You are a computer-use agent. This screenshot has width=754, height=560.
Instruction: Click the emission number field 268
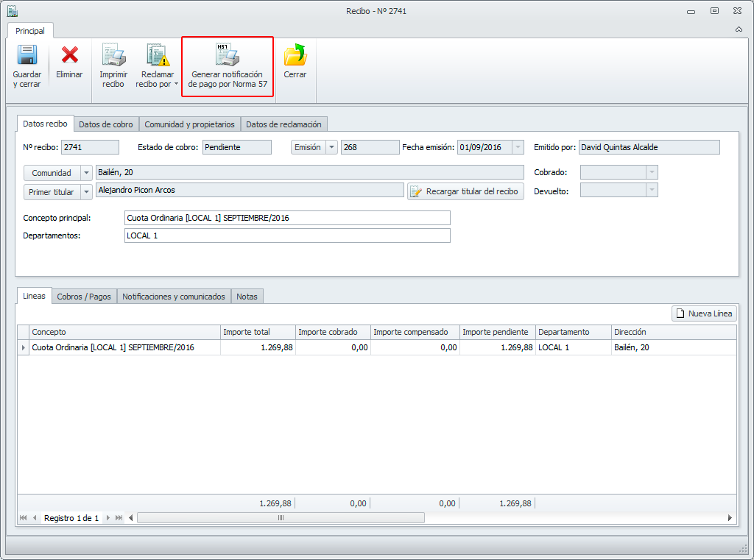[370, 147]
